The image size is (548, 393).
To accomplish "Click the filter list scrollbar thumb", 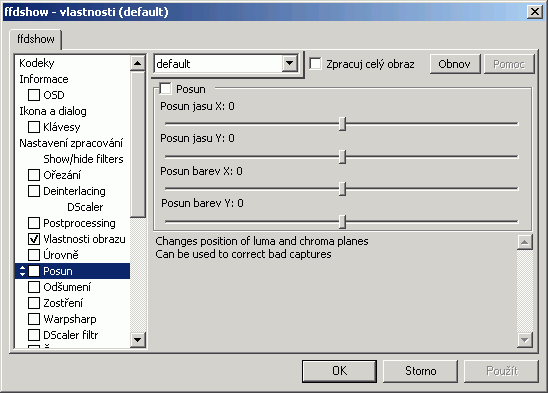I will click(138, 144).
